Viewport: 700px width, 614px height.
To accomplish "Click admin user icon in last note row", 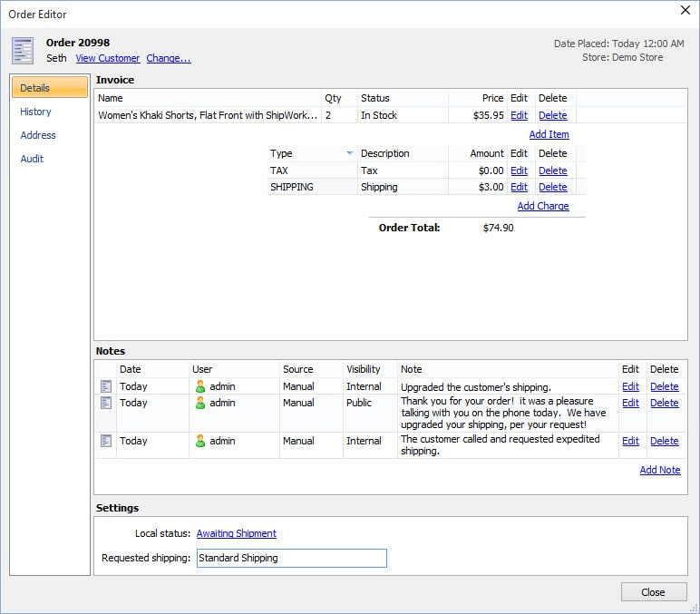I will click(x=200, y=441).
